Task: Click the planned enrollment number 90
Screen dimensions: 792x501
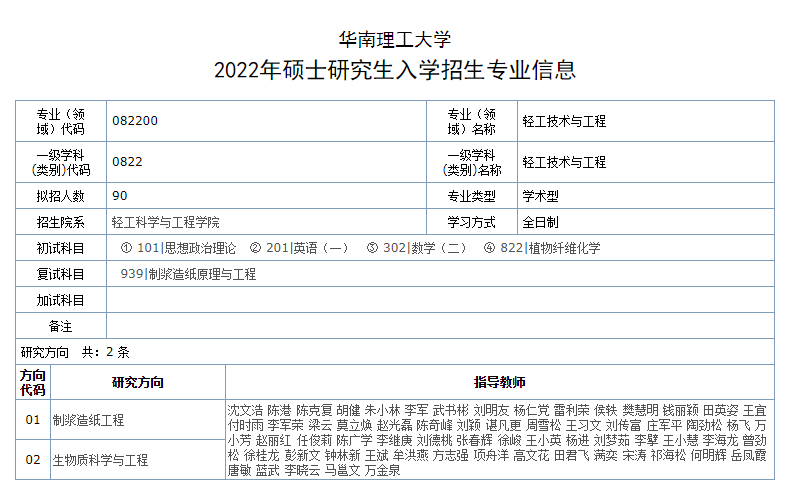Action: (x=120, y=196)
